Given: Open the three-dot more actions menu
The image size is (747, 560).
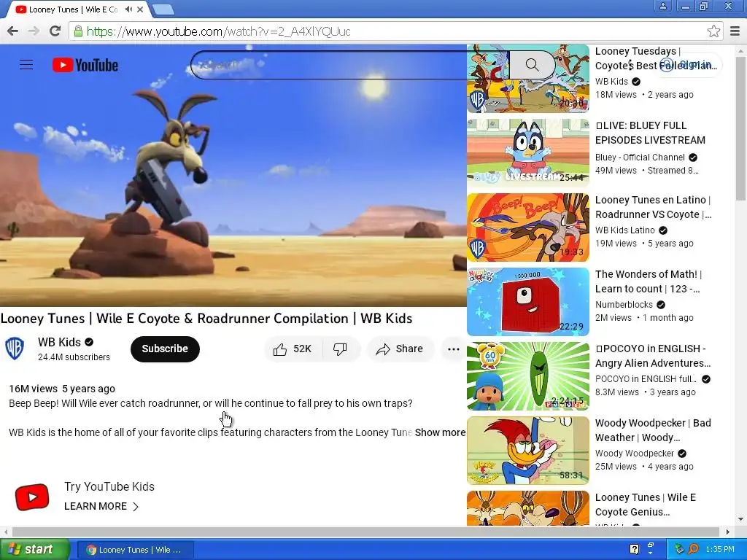Looking at the screenshot, I should pos(454,349).
